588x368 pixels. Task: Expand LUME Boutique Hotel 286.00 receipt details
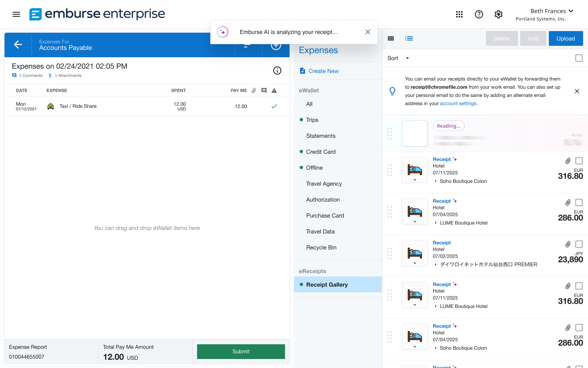[x=436, y=223]
